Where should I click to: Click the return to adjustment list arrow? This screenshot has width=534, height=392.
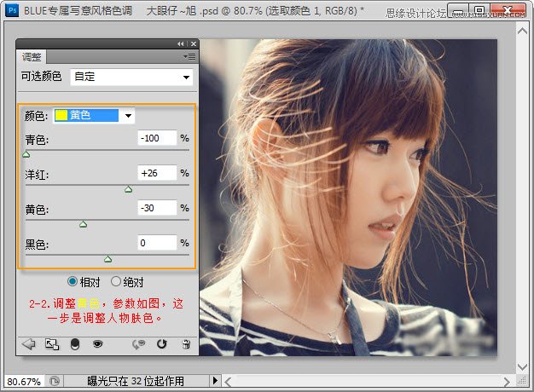pos(27,344)
